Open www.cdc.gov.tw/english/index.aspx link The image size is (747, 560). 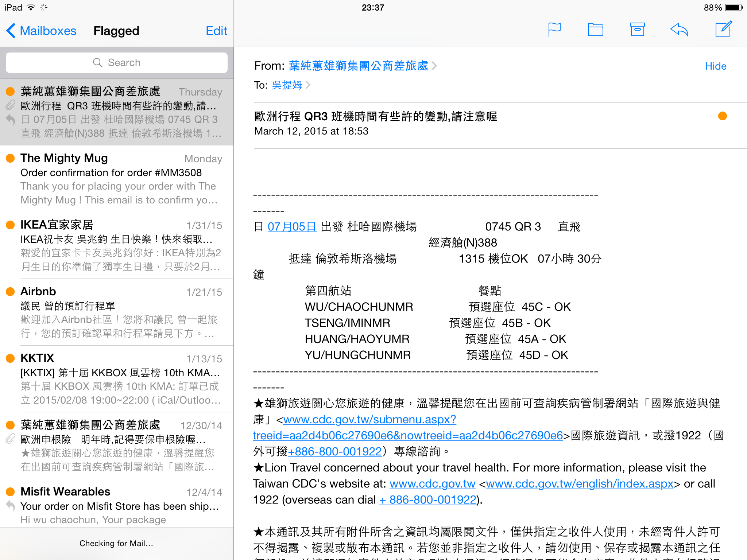[579, 484]
